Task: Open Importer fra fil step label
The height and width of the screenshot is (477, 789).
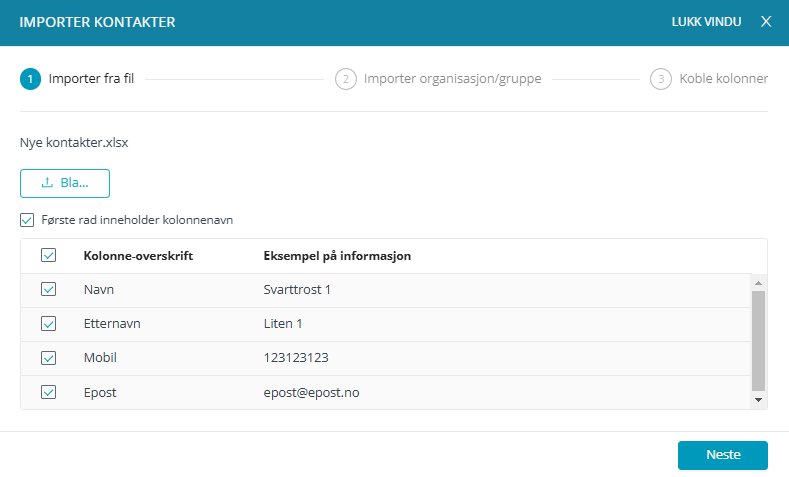Action: click(x=91, y=79)
